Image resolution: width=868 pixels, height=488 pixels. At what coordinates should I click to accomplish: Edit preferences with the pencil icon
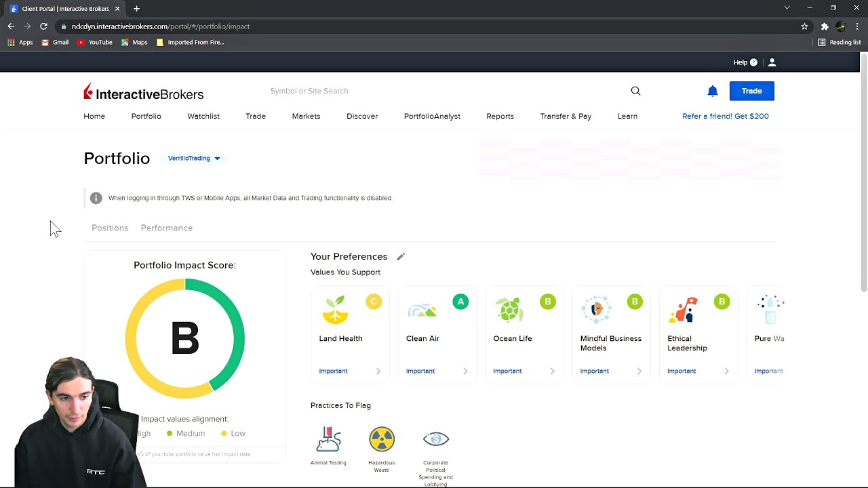[x=401, y=256]
